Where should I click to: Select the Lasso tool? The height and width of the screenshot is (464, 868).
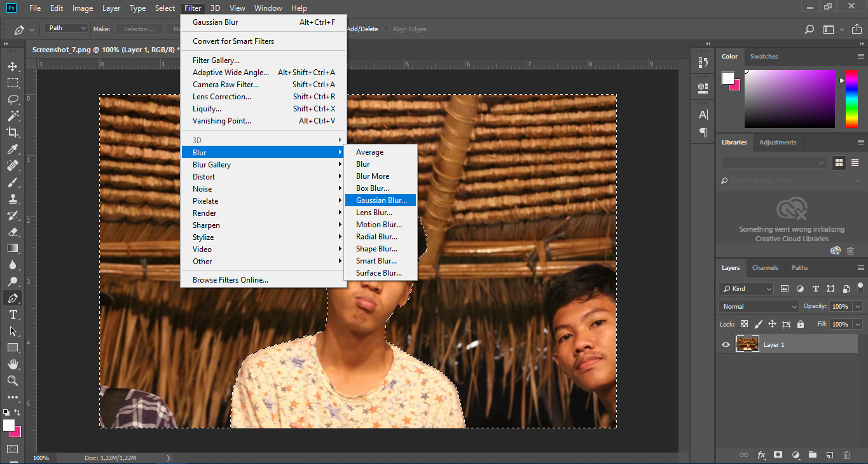pyautogui.click(x=12, y=99)
